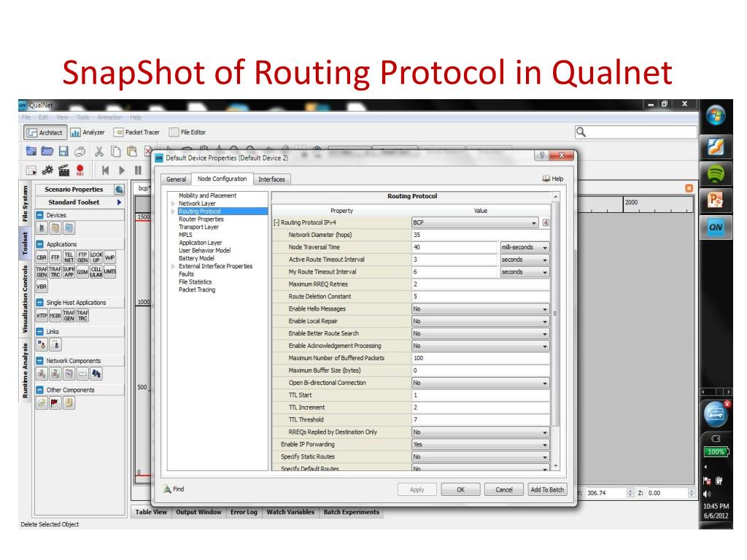
Task: Click the Add To Batch button
Action: click(547, 489)
